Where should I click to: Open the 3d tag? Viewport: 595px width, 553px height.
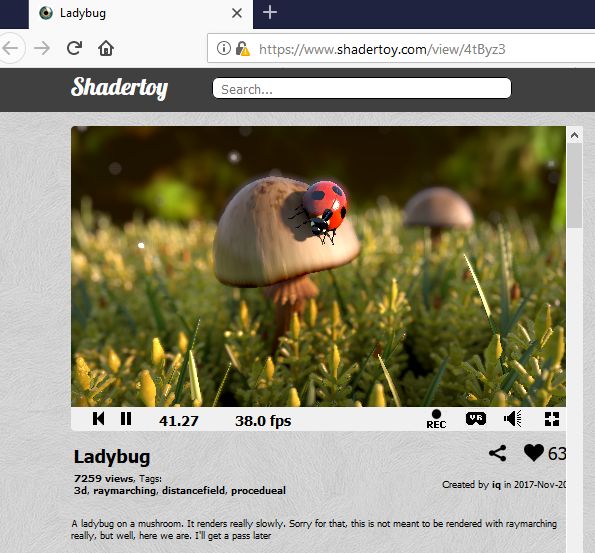[x=80, y=491]
